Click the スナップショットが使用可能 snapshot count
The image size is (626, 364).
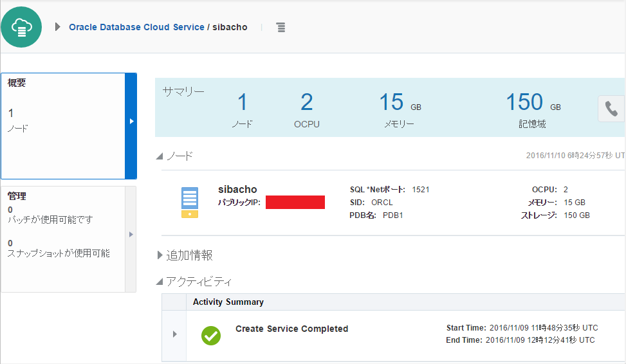click(10, 244)
